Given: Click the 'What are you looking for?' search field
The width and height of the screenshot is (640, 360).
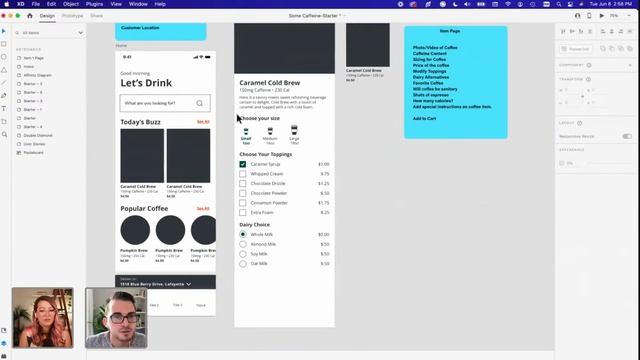Looking at the screenshot, I should (x=165, y=103).
